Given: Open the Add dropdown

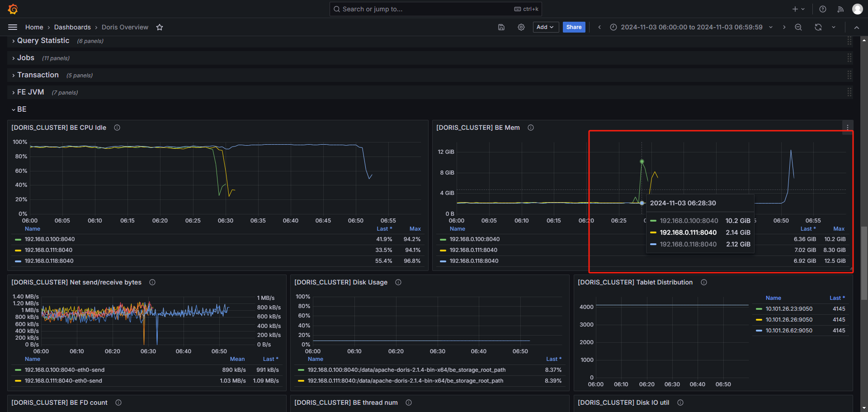Looking at the screenshot, I should point(546,27).
